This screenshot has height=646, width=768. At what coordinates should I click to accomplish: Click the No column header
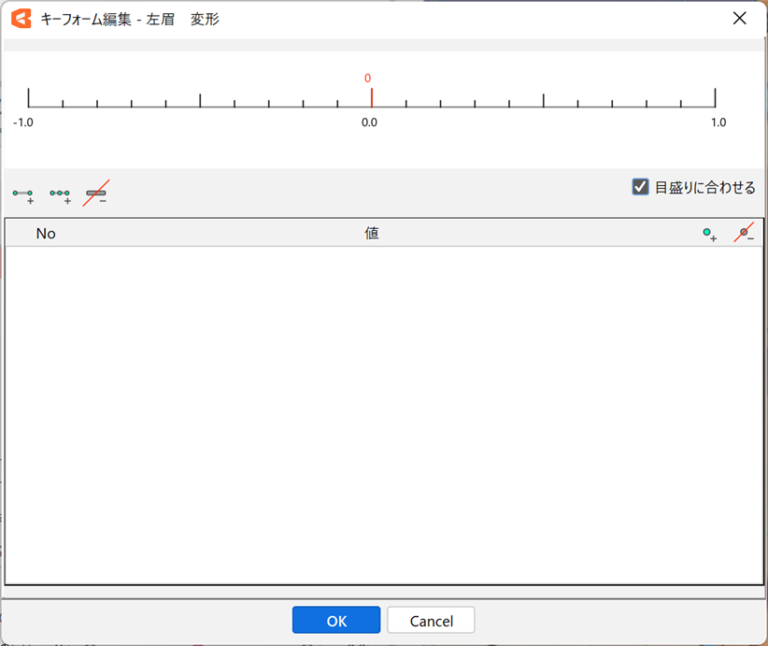click(46, 234)
